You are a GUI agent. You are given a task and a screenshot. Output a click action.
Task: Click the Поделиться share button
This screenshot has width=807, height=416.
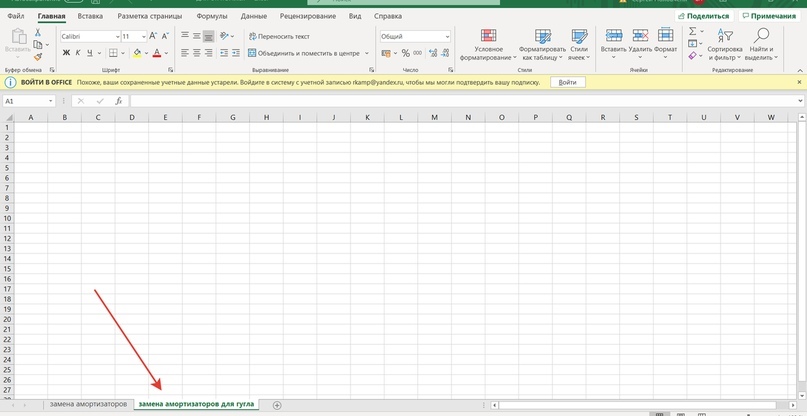coord(704,16)
